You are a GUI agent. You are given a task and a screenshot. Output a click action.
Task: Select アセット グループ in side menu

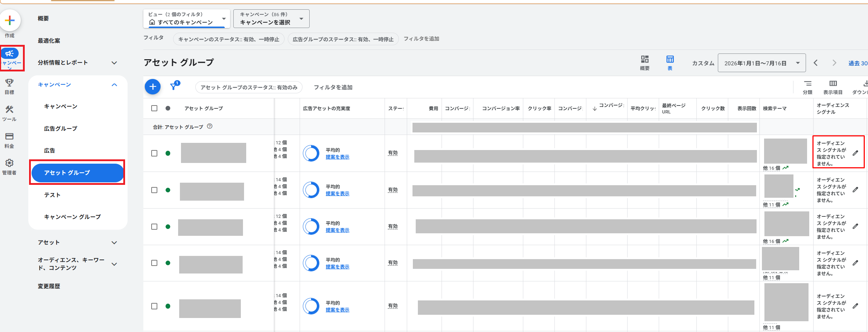click(x=77, y=173)
